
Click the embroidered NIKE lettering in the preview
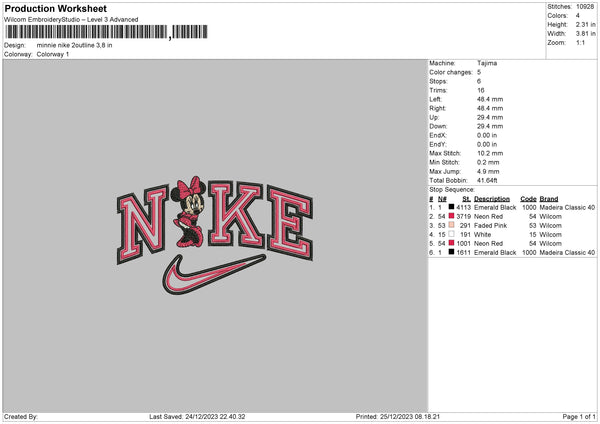point(215,221)
